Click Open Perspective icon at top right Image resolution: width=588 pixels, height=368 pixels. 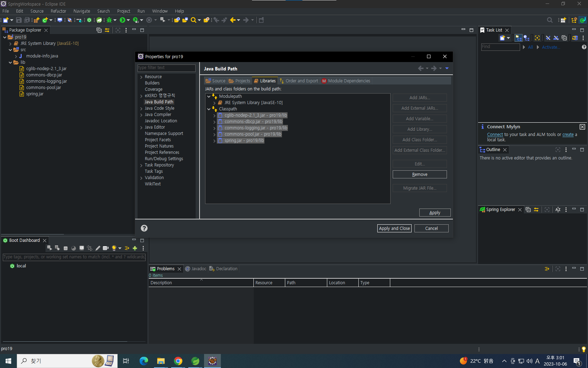[563, 20]
